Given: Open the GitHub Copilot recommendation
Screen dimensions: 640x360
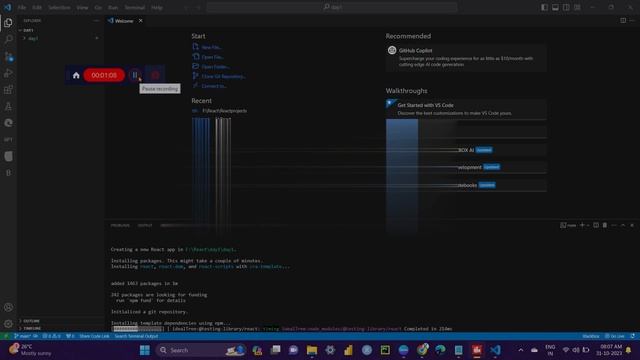Looking at the screenshot, I should (x=466, y=58).
